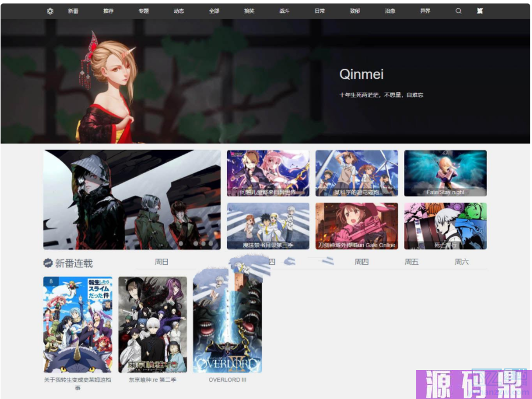Open the Fate/Stay night thumbnail
The height and width of the screenshot is (399, 532).
(446, 173)
